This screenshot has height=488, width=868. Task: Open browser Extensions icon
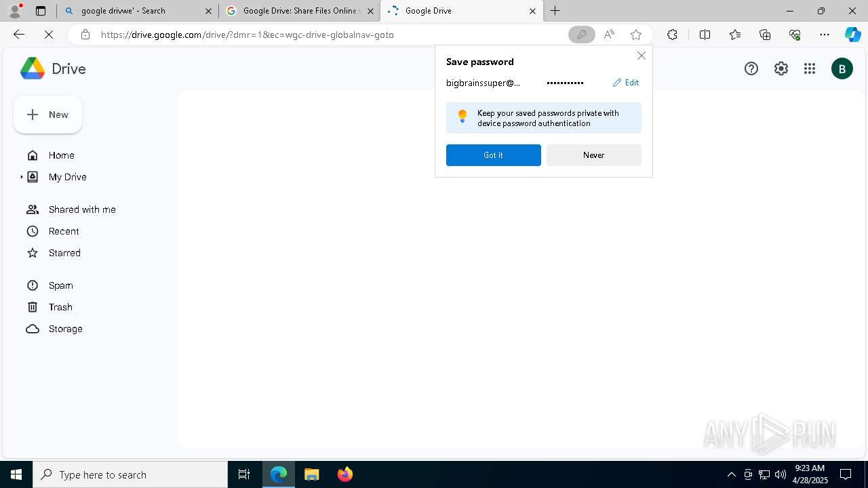click(672, 35)
